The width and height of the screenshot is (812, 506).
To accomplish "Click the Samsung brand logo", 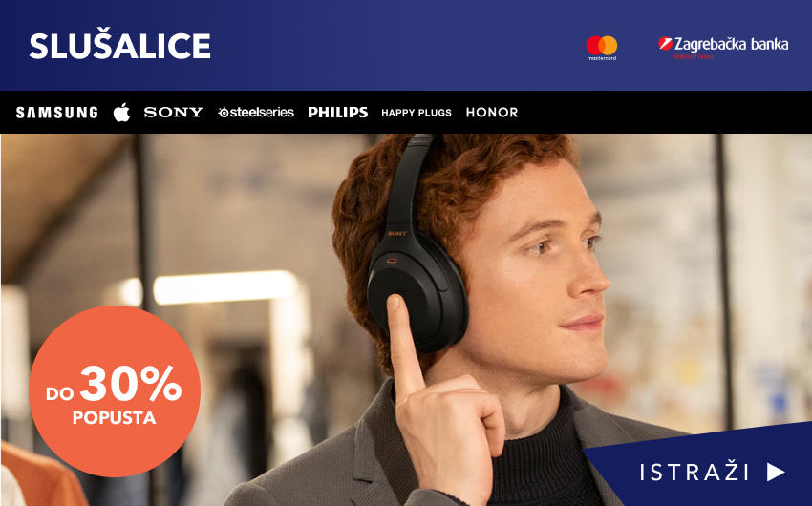I will click(57, 113).
